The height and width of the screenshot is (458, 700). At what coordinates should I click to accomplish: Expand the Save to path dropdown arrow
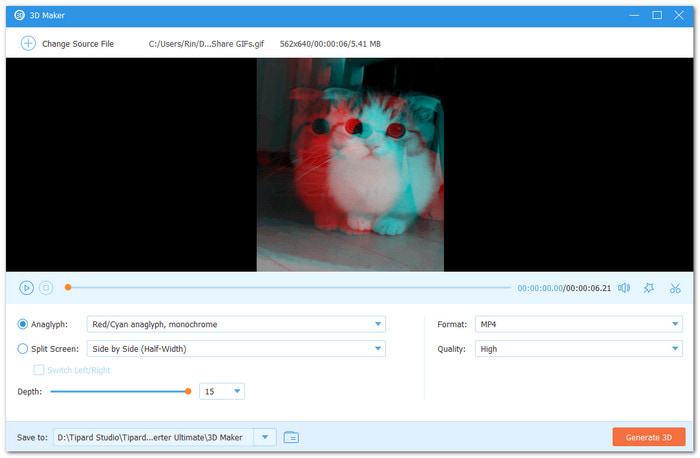pyautogui.click(x=265, y=437)
